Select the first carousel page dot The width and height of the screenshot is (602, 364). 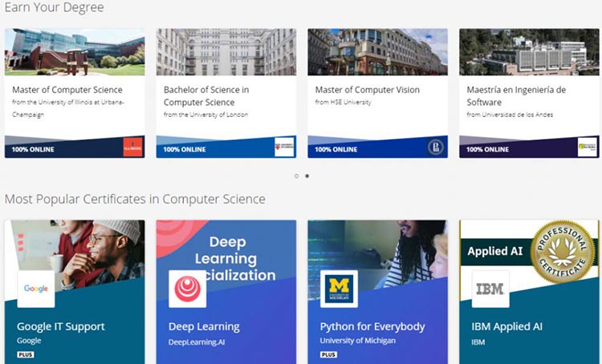[x=296, y=176]
